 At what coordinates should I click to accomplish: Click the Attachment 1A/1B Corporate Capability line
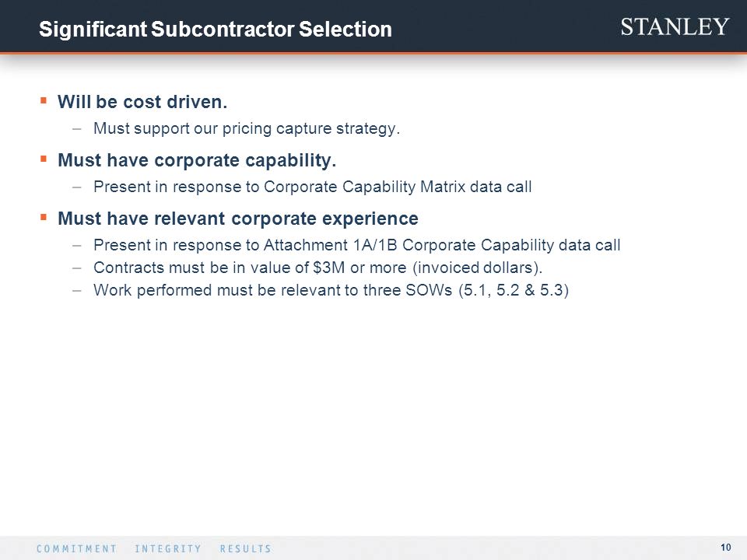pyautogui.click(x=357, y=245)
